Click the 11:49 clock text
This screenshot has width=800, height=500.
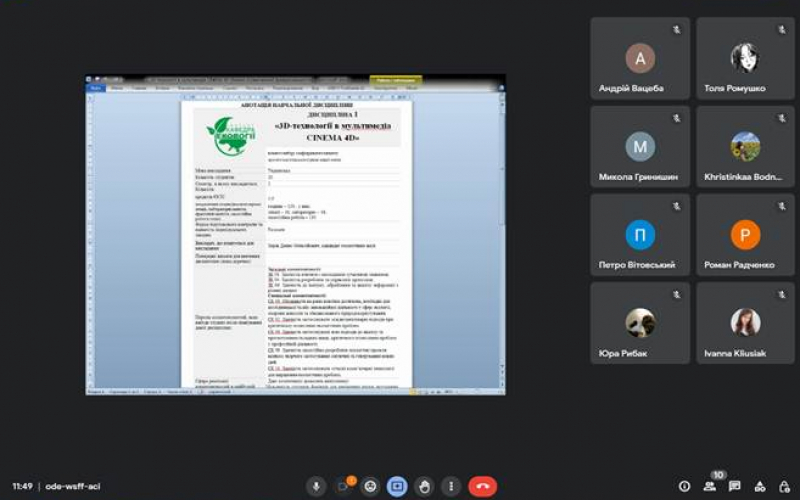tap(22, 486)
